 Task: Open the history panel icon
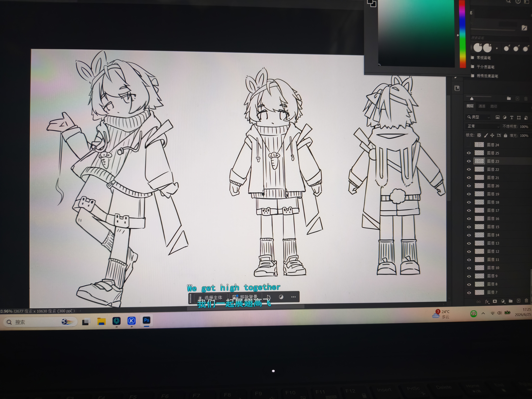click(457, 88)
